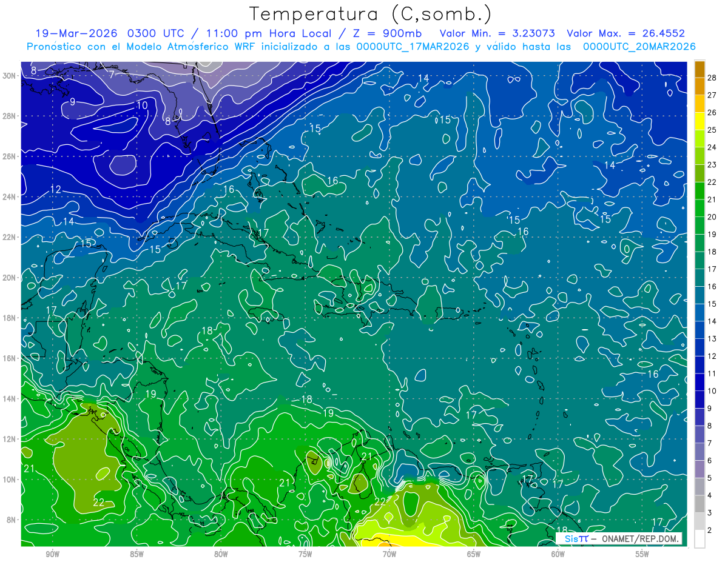Click the 26N latitude axis label
The width and height of the screenshot is (728, 562).
pyautogui.click(x=10, y=156)
